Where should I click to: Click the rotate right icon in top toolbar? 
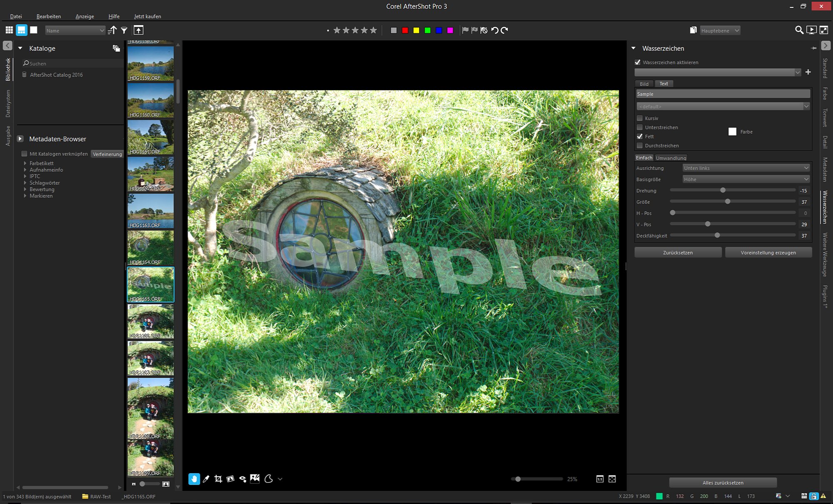[x=504, y=30]
